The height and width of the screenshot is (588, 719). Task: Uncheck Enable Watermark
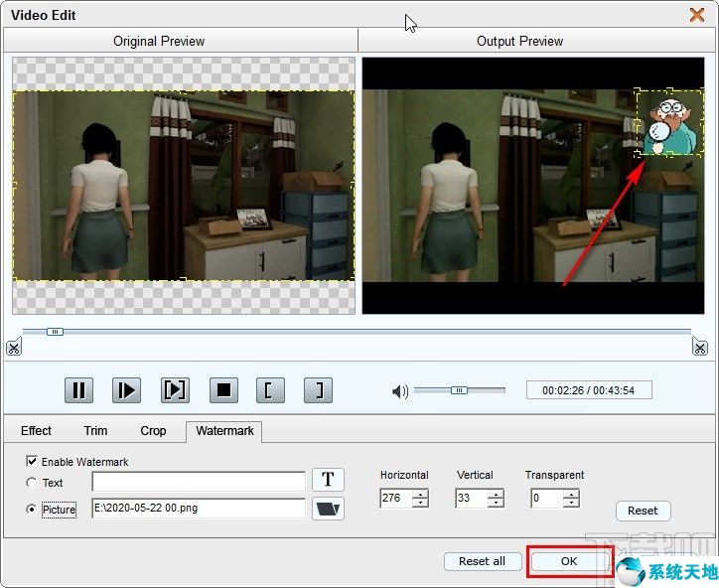point(32,461)
